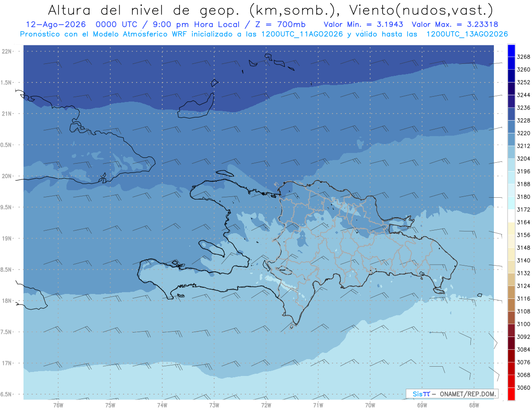Click the legend value '3068'
The height and width of the screenshot is (411, 532).
[524, 375]
